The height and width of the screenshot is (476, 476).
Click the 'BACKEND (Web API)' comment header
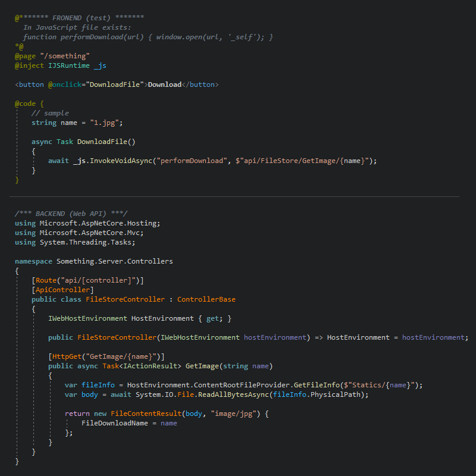(71, 214)
